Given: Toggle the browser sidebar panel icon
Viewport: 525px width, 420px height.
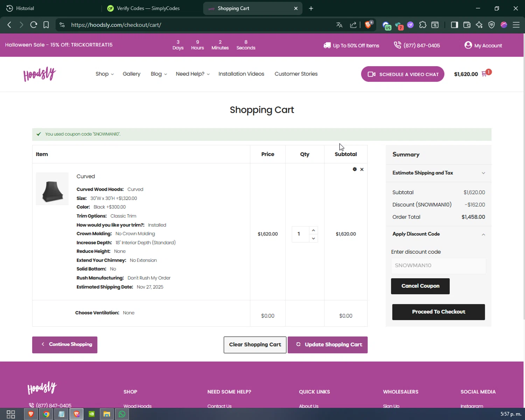Looking at the screenshot, I should [x=454, y=25].
